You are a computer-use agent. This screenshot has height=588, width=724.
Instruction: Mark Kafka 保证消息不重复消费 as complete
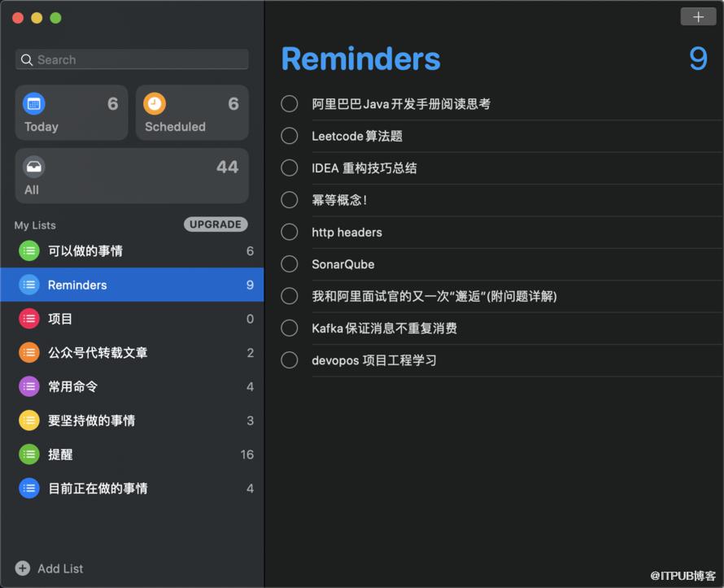[x=290, y=328]
